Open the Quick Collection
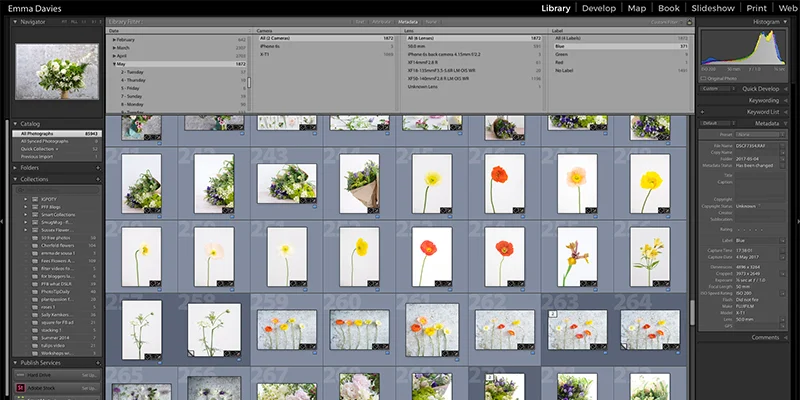Screen dimensions: 800x400 (x=57, y=149)
